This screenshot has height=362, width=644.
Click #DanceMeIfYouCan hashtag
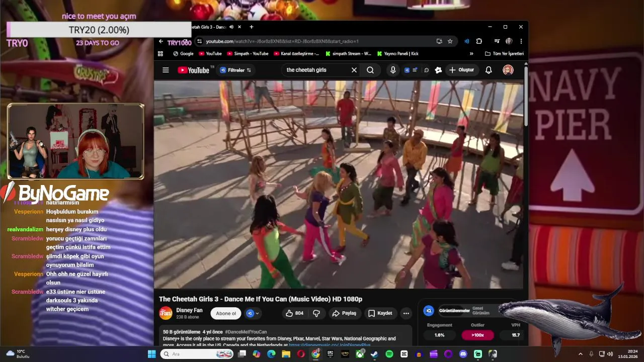click(x=246, y=332)
